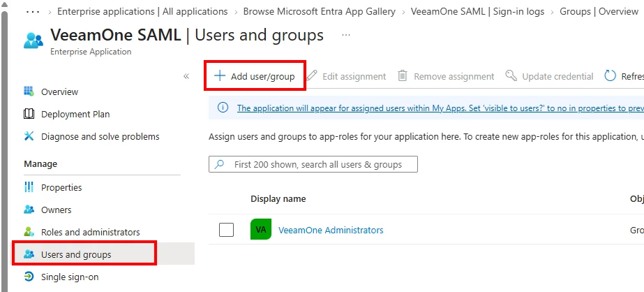Click the Update credential key icon
644x292 pixels.
[x=511, y=75]
